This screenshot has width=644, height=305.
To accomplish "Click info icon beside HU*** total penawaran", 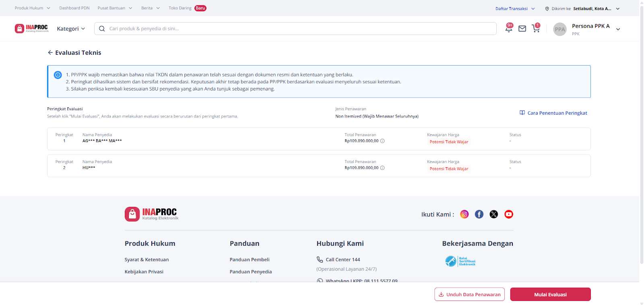I will (x=382, y=168).
